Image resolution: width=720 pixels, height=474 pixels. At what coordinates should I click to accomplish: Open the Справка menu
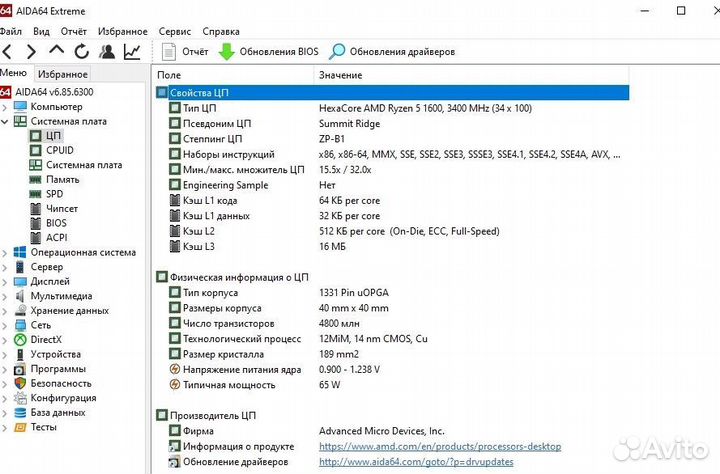(x=221, y=31)
